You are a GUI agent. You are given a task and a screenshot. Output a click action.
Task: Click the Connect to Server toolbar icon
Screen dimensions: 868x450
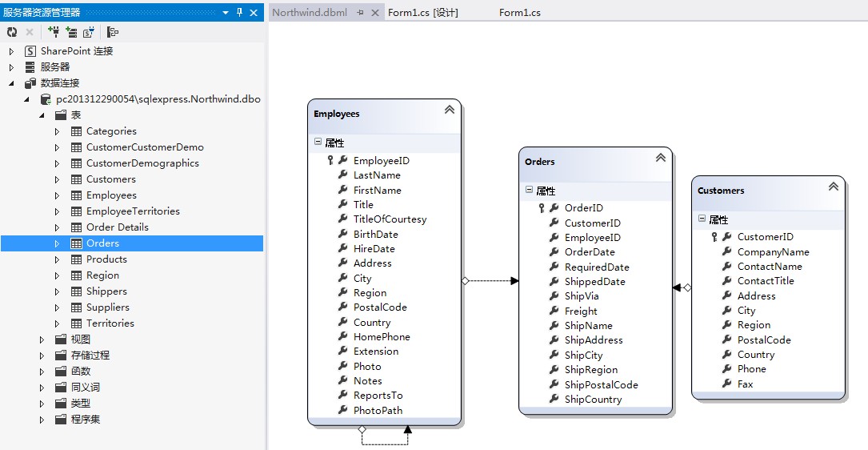pos(71,32)
